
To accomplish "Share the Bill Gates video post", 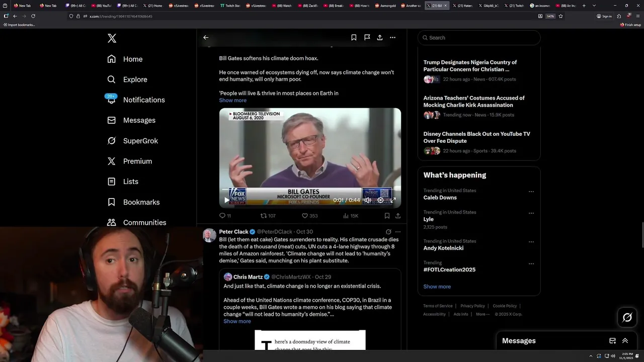I will tap(398, 216).
